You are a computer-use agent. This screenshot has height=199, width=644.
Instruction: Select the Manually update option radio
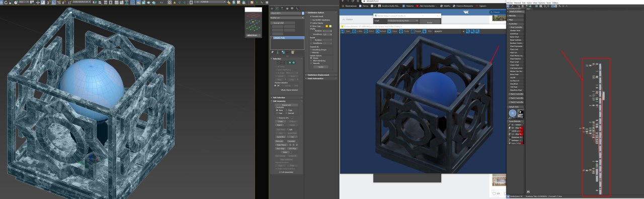[311, 63]
